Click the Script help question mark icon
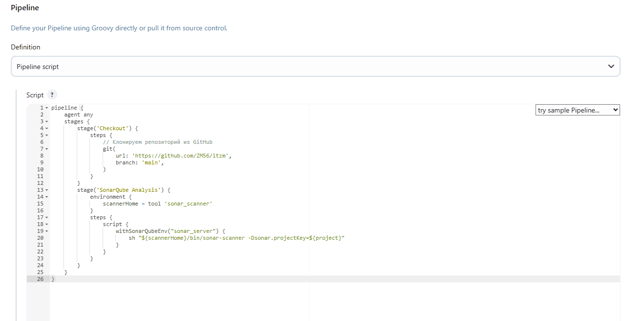 [53, 95]
